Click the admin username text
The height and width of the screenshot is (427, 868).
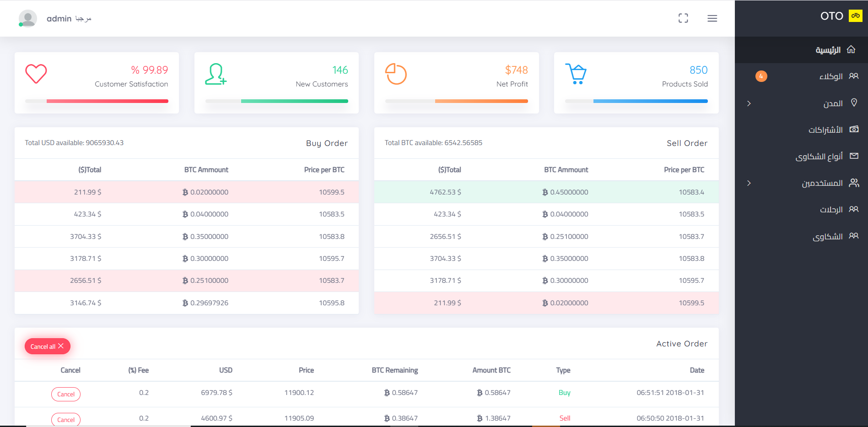pyautogui.click(x=59, y=18)
